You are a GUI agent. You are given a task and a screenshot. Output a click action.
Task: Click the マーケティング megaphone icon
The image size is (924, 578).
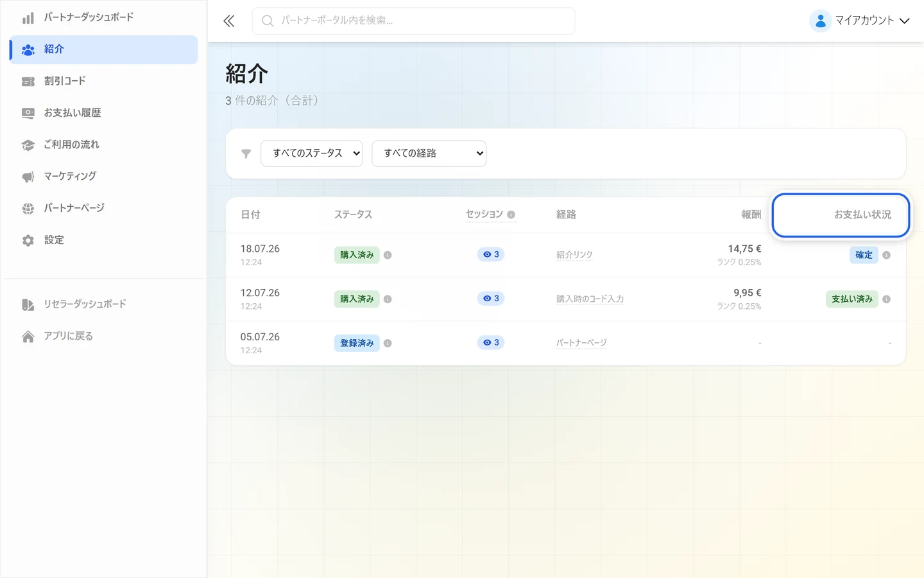pos(28,177)
